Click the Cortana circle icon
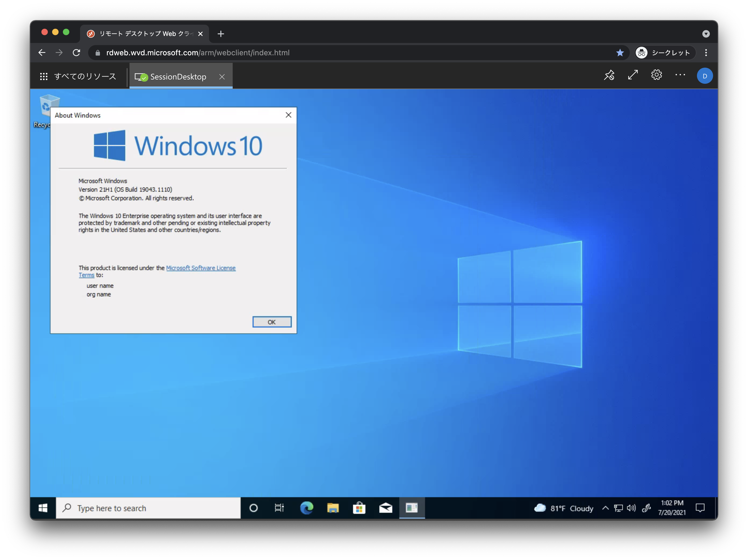 coord(253,508)
